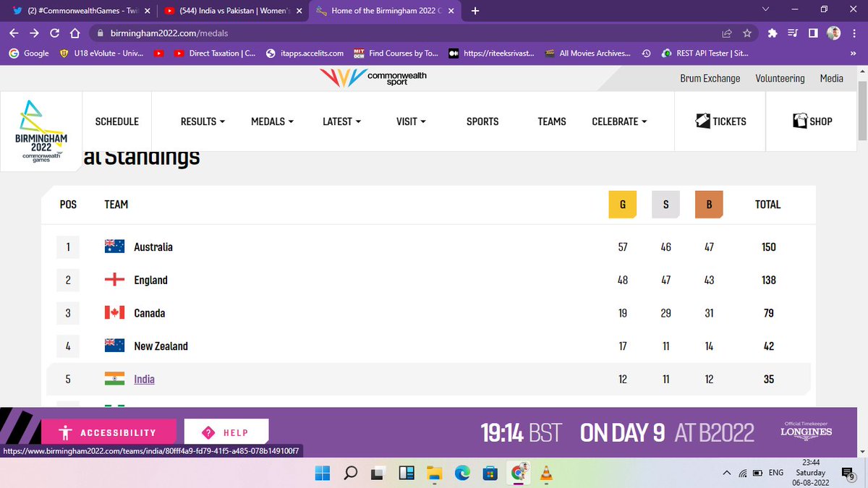The width and height of the screenshot is (868, 488).
Task: Open the Google bookmark
Action: click(29, 53)
